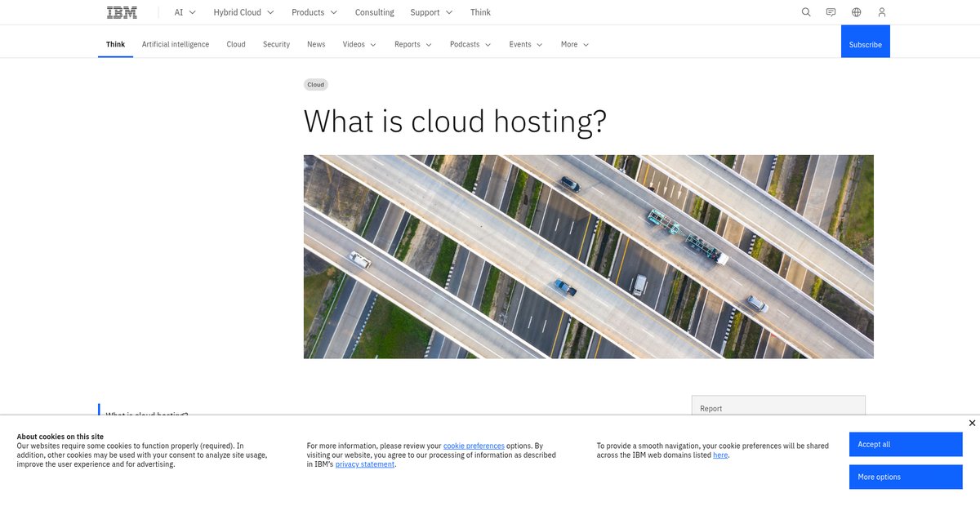Expand the AI menu
The height and width of the screenshot is (506, 980).
pyautogui.click(x=185, y=12)
